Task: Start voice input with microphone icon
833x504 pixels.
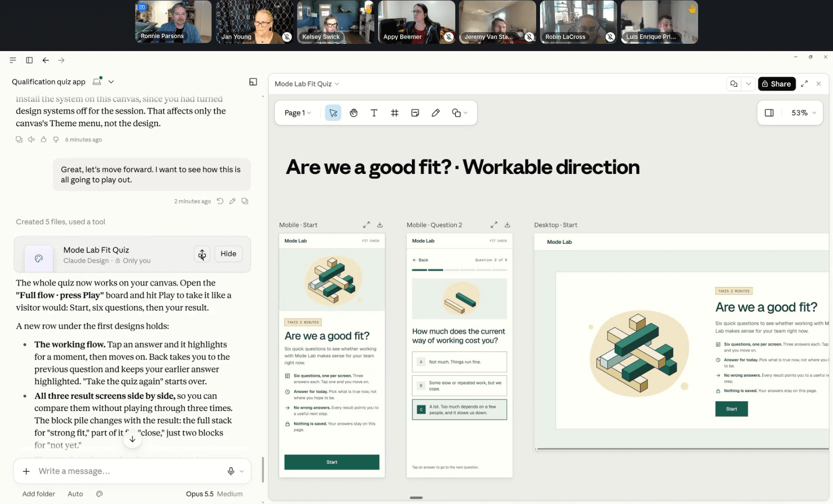Action: 231,471
